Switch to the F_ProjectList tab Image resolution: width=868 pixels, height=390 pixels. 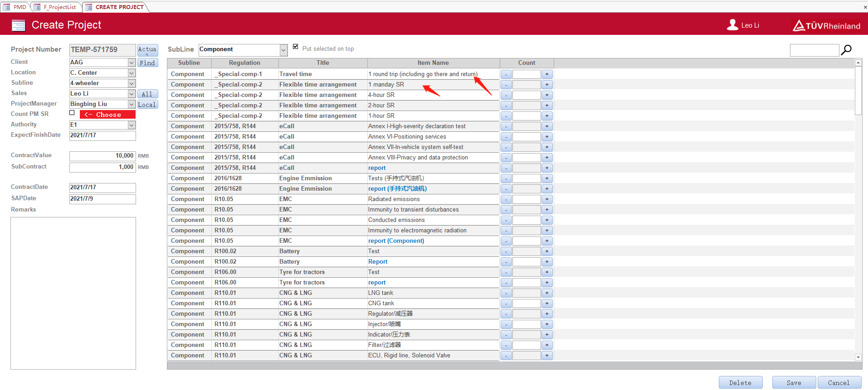pos(56,7)
